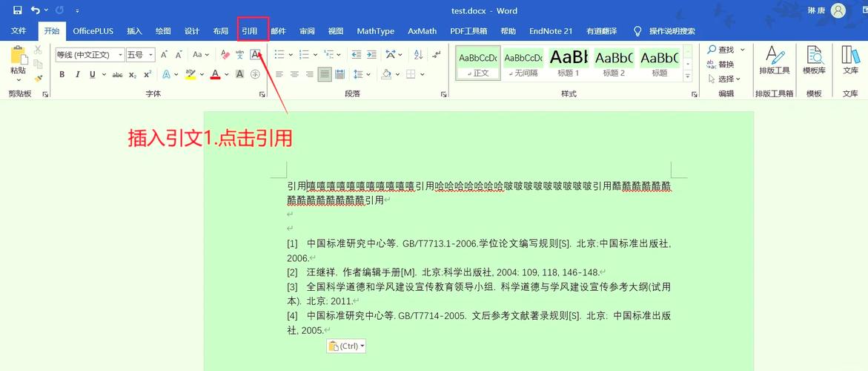Toggle Bold formatting

pyautogui.click(x=62, y=74)
